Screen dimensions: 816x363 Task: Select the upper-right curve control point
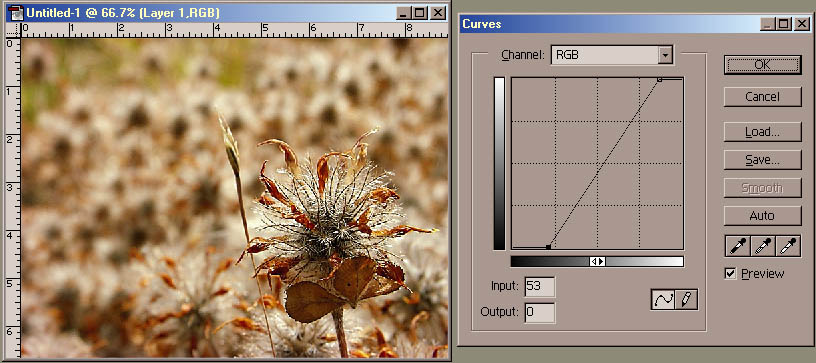click(659, 80)
